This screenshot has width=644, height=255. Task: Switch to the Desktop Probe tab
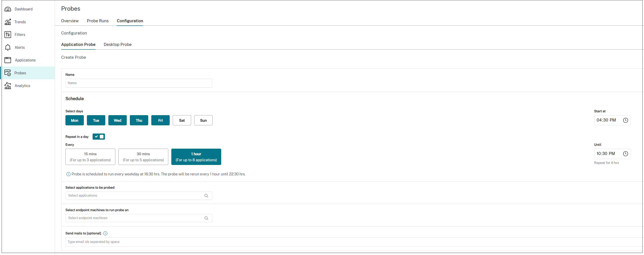118,45
